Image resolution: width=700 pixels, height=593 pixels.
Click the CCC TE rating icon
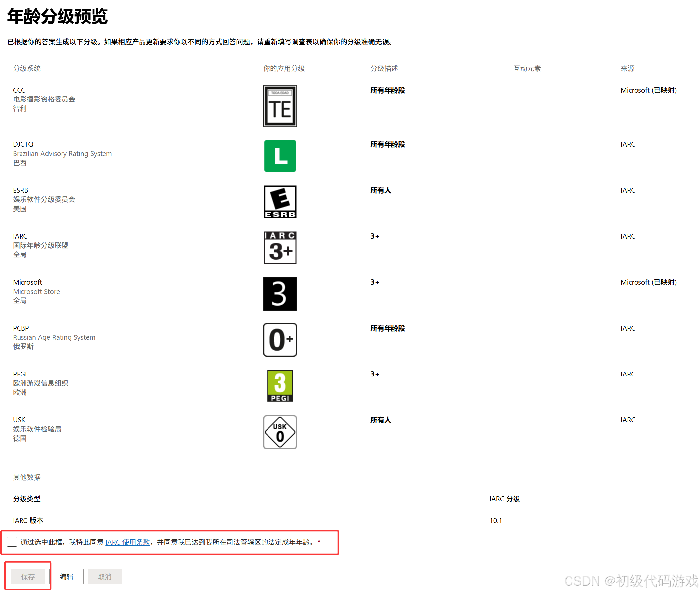[280, 105]
